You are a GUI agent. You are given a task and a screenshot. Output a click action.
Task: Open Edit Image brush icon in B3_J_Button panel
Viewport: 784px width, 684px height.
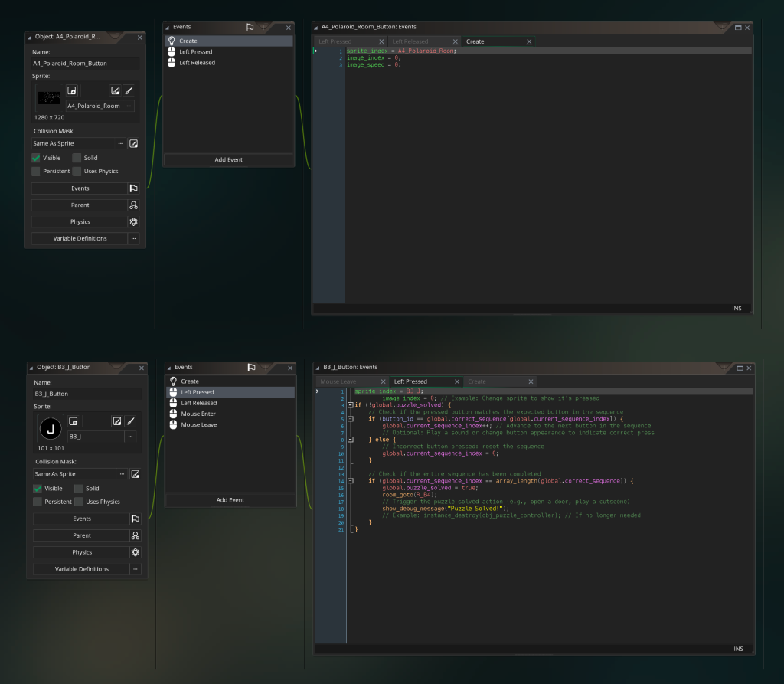130,421
